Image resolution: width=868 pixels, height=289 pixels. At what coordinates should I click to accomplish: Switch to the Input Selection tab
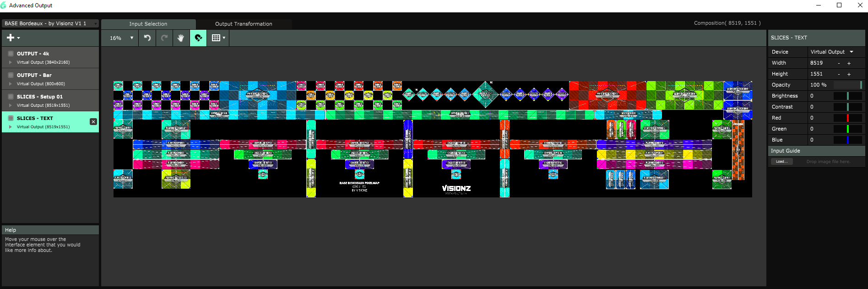pyautogui.click(x=148, y=24)
